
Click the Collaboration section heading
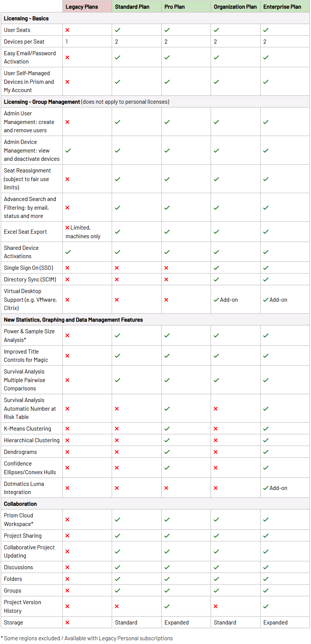pyautogui.click(x=20, y=504)
